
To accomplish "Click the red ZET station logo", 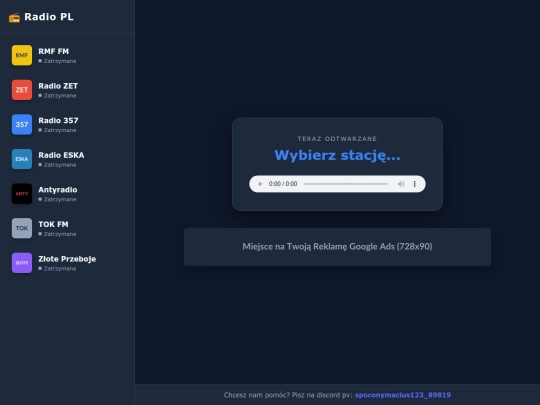I will click(22, 90).
